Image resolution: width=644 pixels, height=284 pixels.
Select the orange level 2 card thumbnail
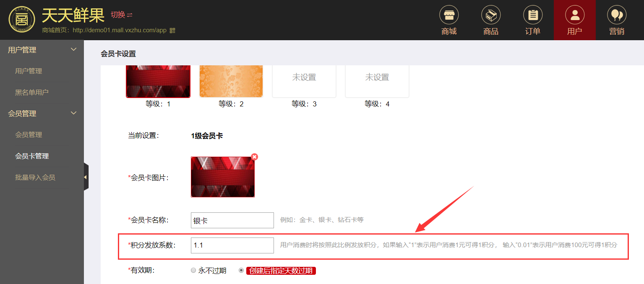231,81
